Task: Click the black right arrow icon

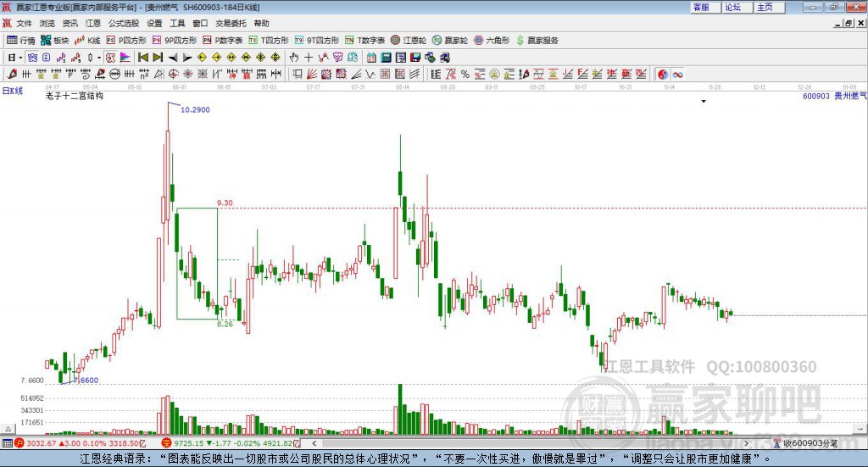Action: click(x=187, y=58)
